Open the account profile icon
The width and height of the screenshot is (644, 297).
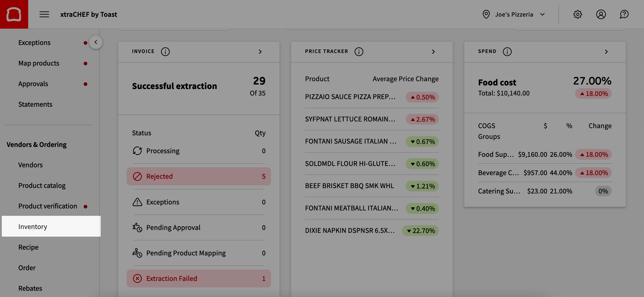pyautogui.click(x=601, y=14)
